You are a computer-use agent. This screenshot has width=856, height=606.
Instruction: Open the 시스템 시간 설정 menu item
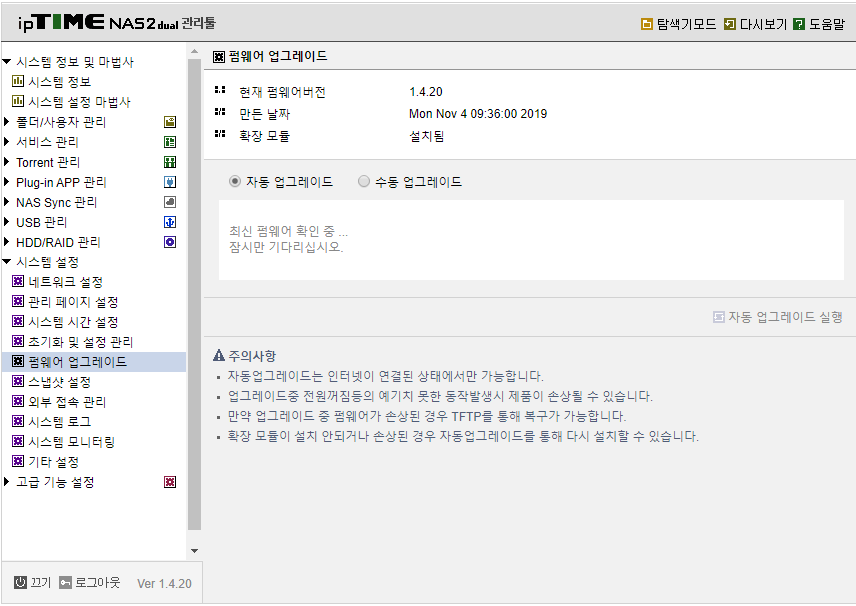pyautogui.click(x=73, y=322)
